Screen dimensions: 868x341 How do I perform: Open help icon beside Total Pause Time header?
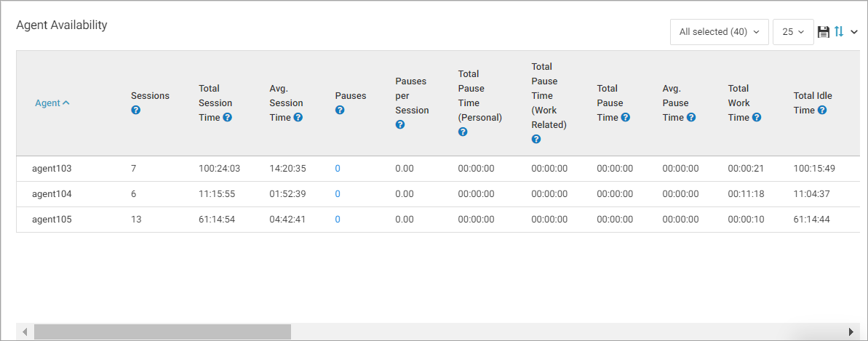[x=625, y=117]
